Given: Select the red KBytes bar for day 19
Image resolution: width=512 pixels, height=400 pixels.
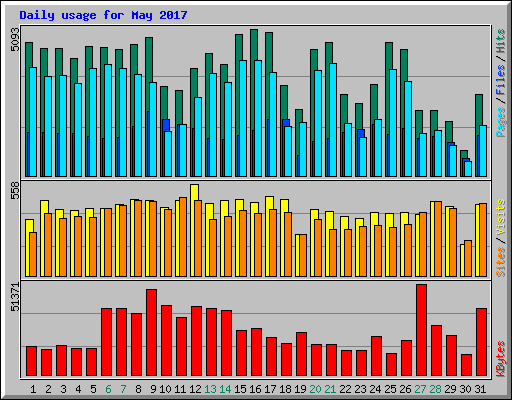Looking at the screenshot, I should coord(301,354).
